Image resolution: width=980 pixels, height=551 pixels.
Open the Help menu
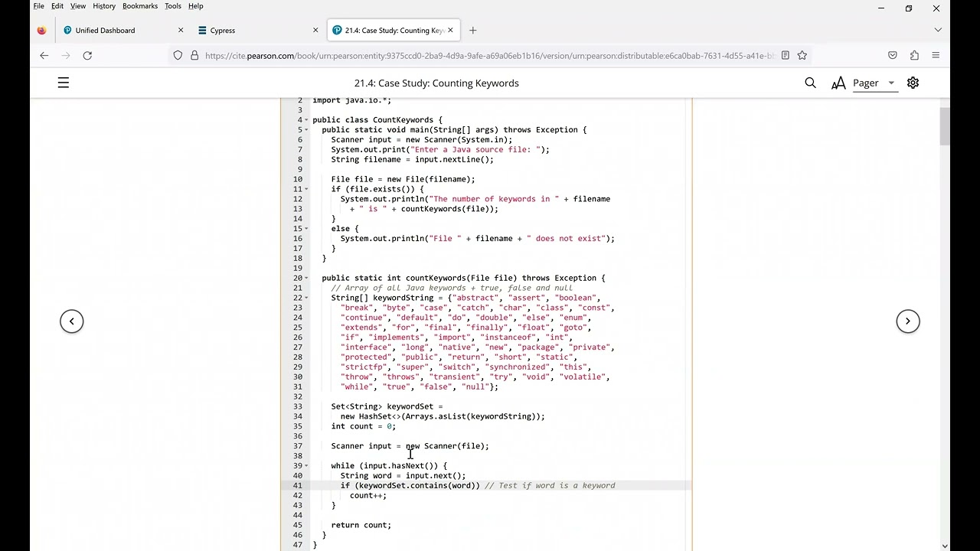click(x=196, y=6)
